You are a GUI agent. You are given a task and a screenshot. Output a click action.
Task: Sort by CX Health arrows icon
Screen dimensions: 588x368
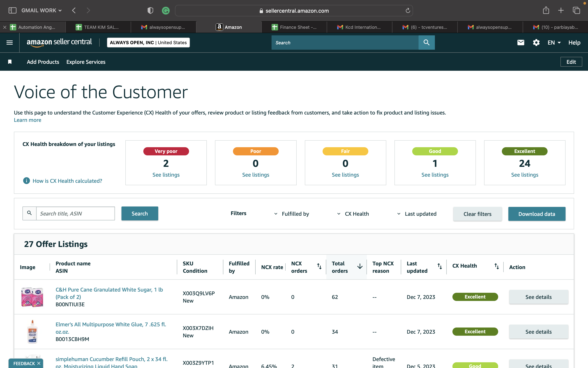[497, 266]
